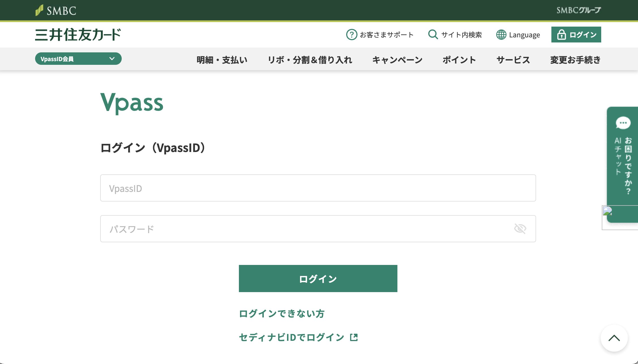
Task: Expand the VpassID会員 dropdown
Action: click(78, 59)
